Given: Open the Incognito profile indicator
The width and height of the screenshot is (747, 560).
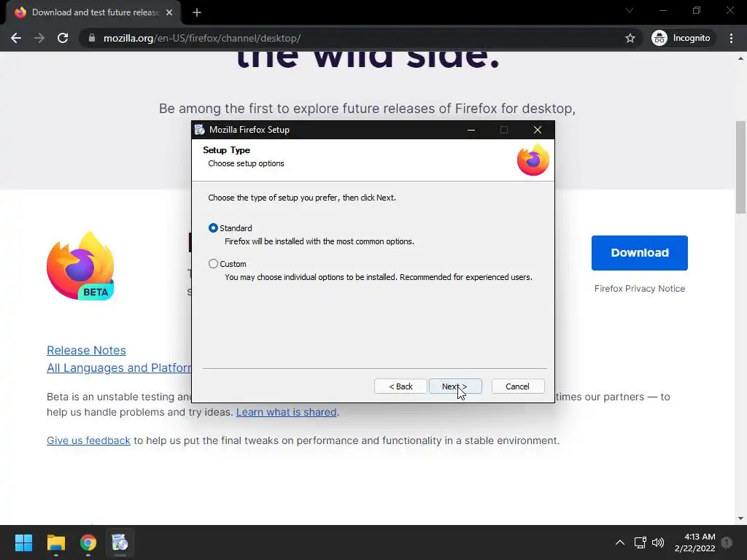Looking at the screenshot, I should pos(681,38).
